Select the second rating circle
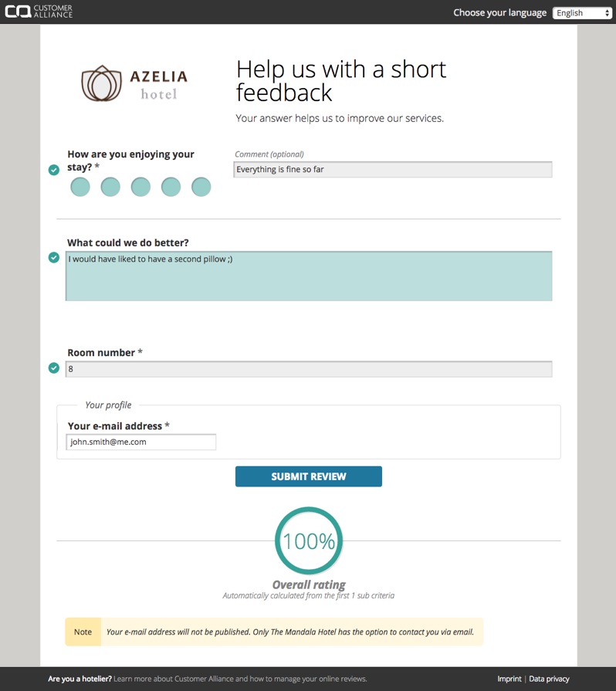Screen dimensions: 616x691 coord(110,187)
